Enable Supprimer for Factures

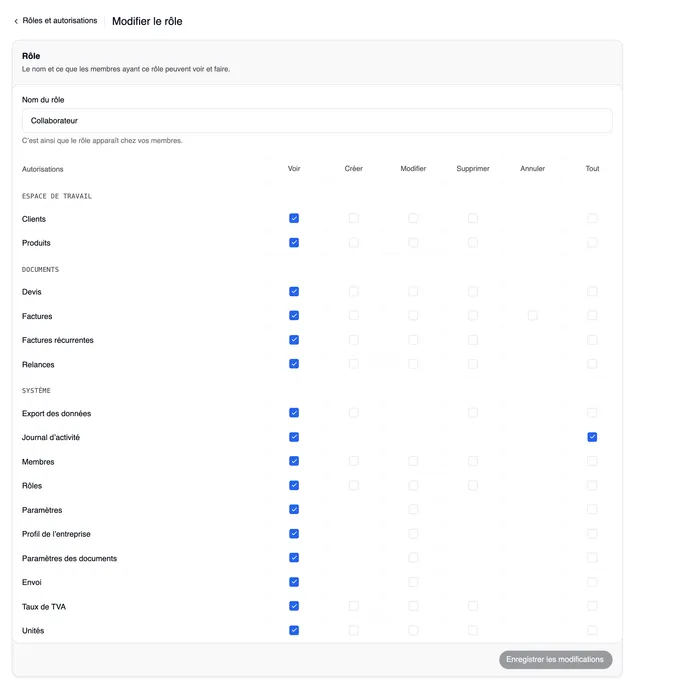[x=473, y=316]
